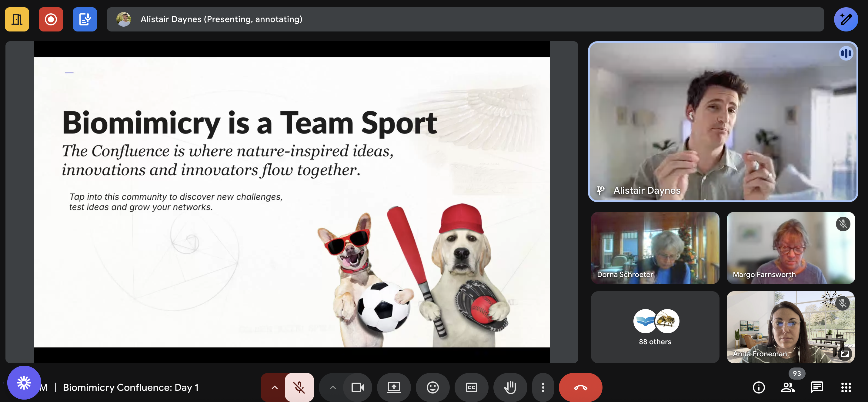Open the activities grid icon
The width and height of the screenshot is (868, 402).
click(x=846, y=387)
